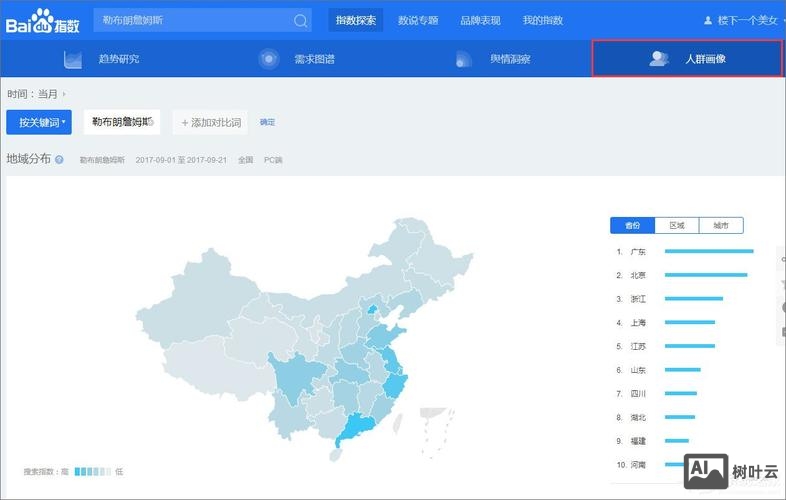Click the 湖北 ranking row label
Viewport: 786px width, 500px height.
[x=638, y=417]
